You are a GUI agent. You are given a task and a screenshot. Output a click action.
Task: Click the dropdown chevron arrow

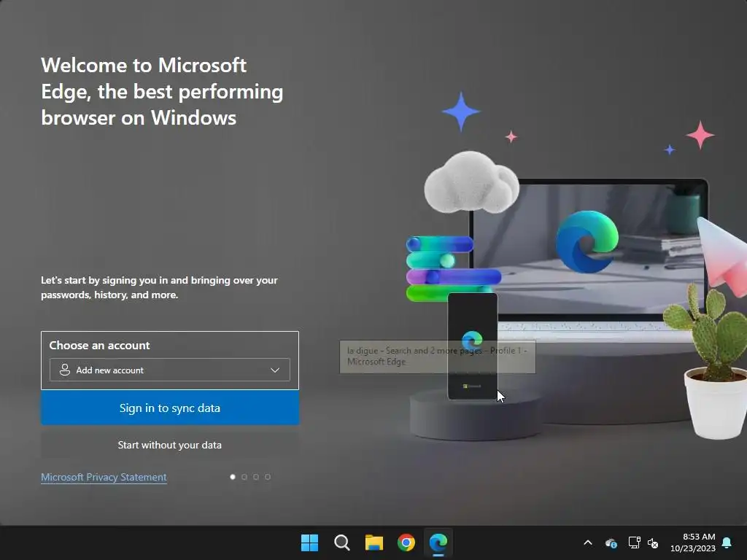point(275,370)
